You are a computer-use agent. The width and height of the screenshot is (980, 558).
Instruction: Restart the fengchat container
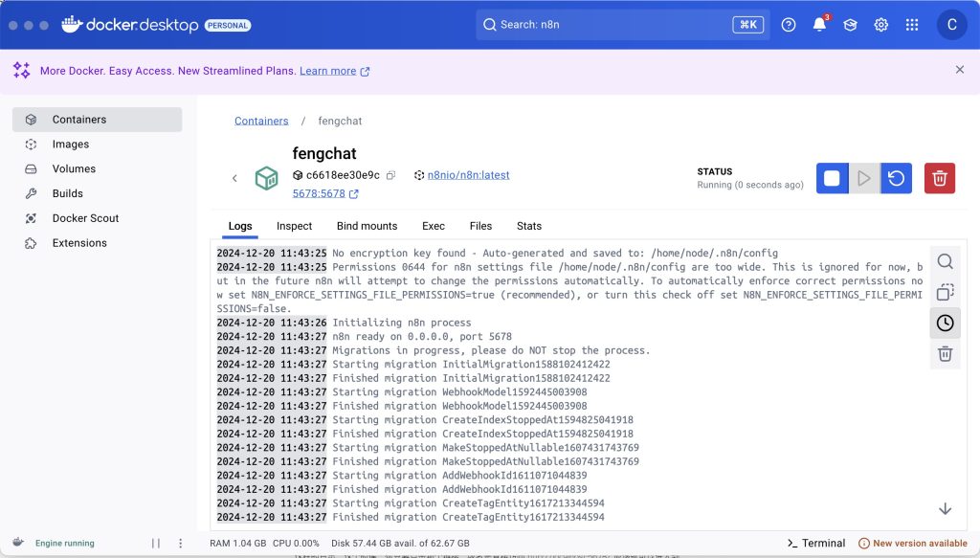[x=896, y=178]
